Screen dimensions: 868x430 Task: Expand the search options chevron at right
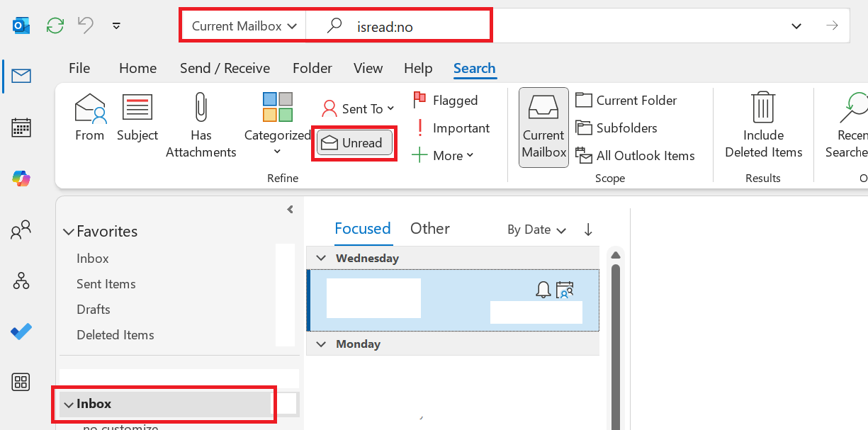796,26
